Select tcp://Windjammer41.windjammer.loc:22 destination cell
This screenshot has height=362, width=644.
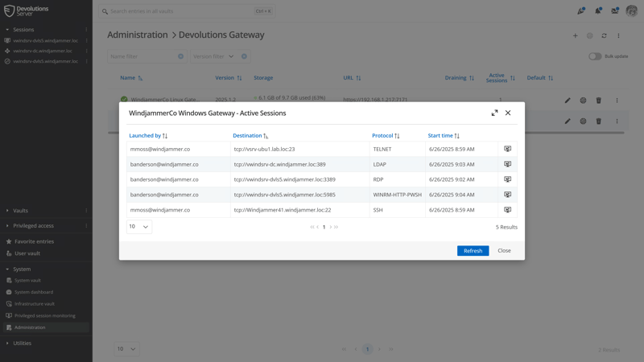coord(299,210)
